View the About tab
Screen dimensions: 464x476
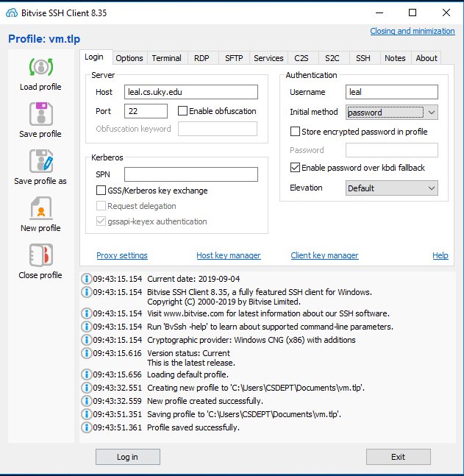coord(426,58)
